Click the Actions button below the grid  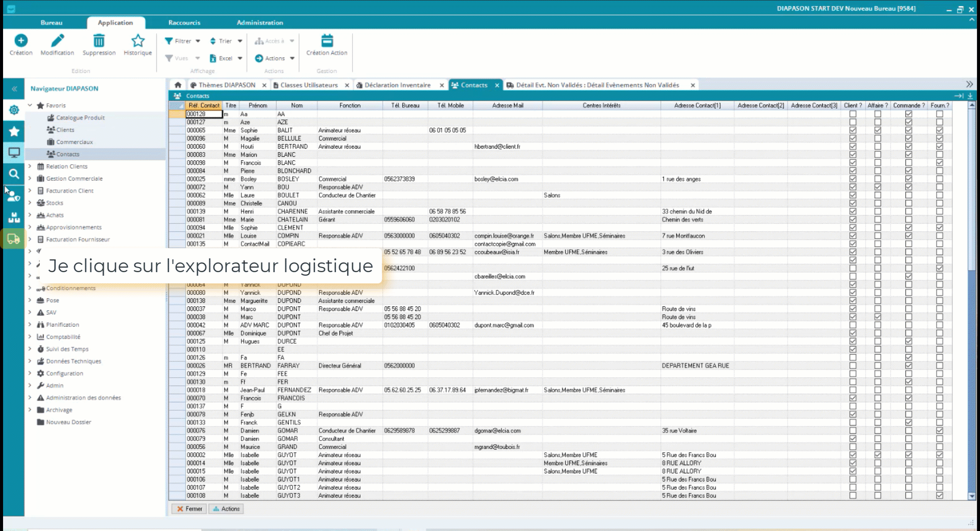click(226, 509)
